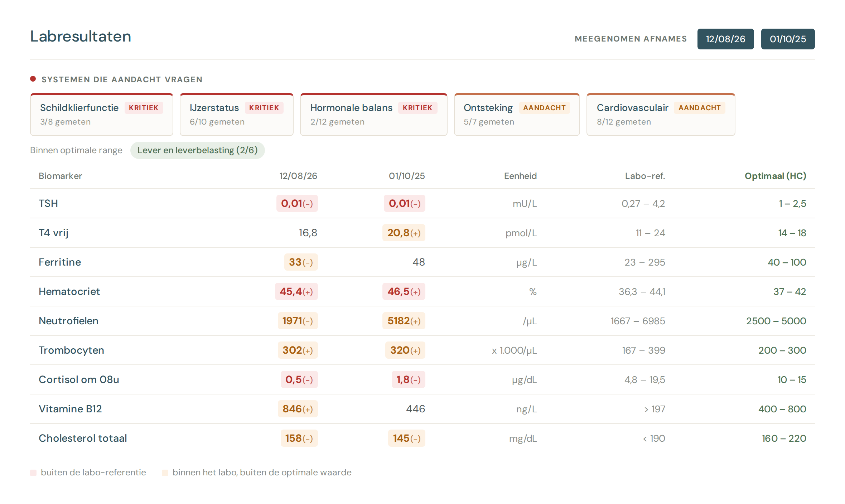
Task: Click the orange buiten de optimale waarde swatch
Action: pyautogui.click(x=165, y=473)
